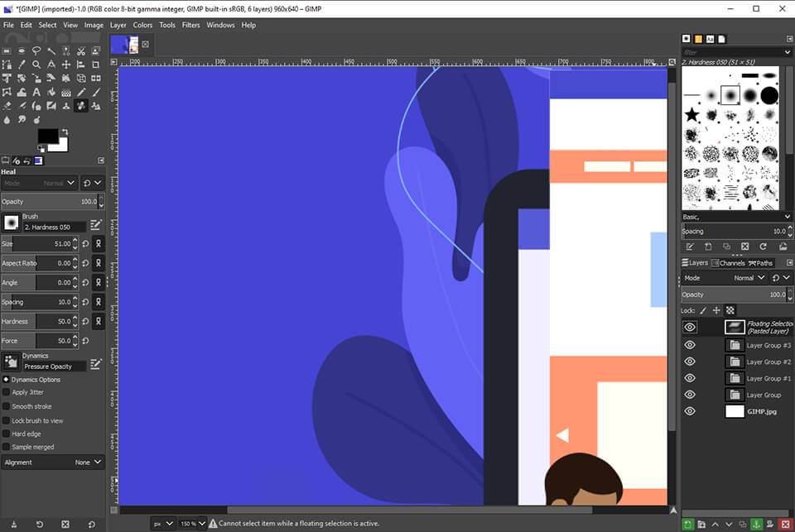Select the Ellipse Select tool

tap(22, 50)
